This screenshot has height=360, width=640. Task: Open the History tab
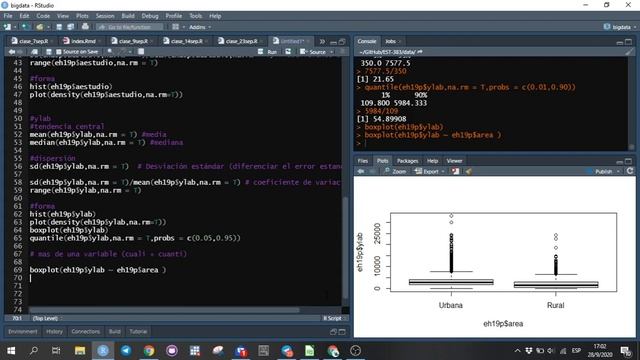[54, 331]
